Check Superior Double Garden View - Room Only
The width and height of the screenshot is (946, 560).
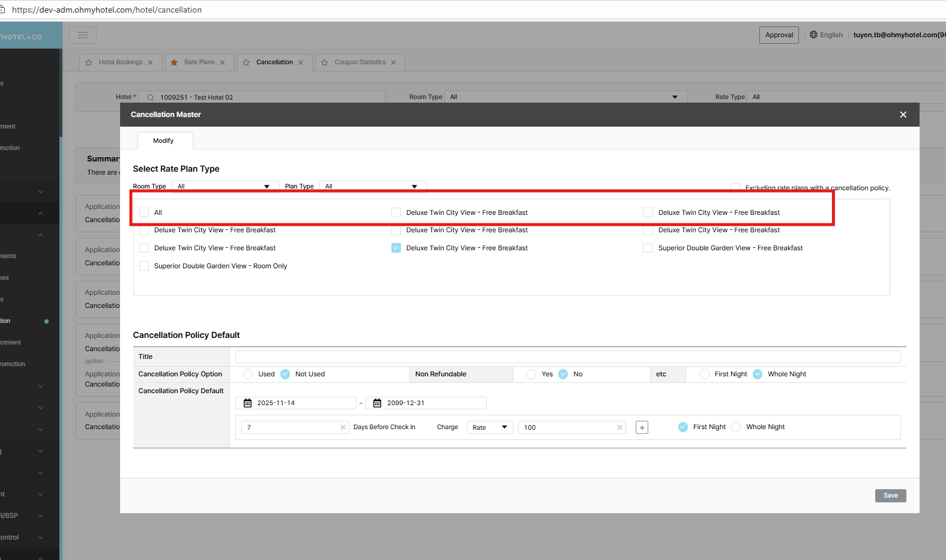(x=144, y=266)
